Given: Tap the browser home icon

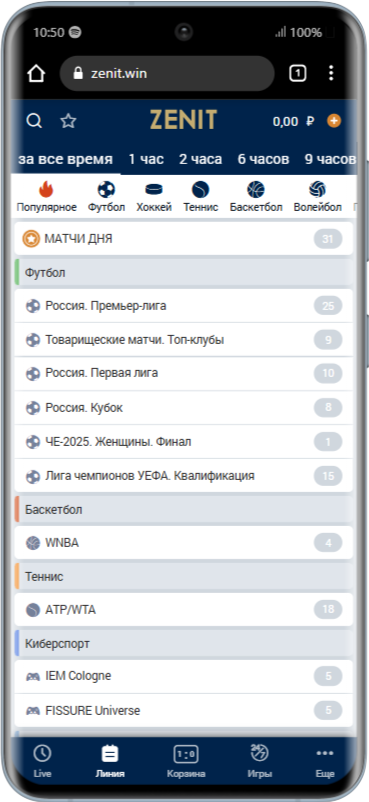Looking at the screenshot, I should click(x=36, y=74).
